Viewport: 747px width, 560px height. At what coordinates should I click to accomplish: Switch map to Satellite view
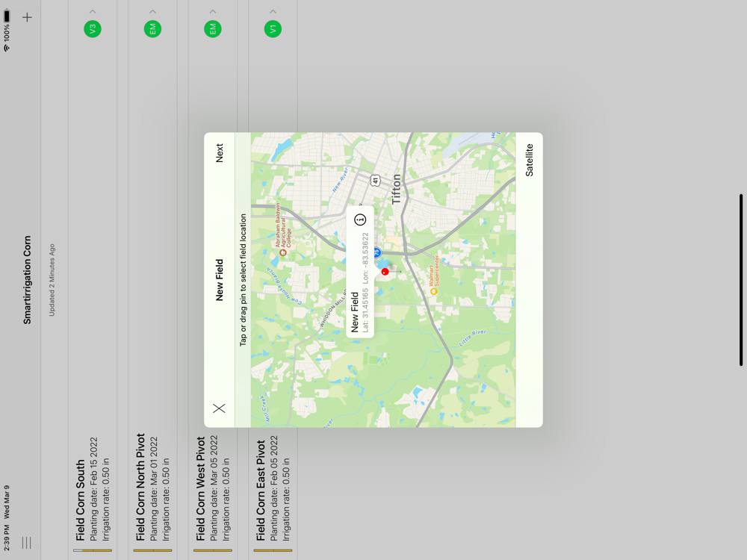[530, 160]
